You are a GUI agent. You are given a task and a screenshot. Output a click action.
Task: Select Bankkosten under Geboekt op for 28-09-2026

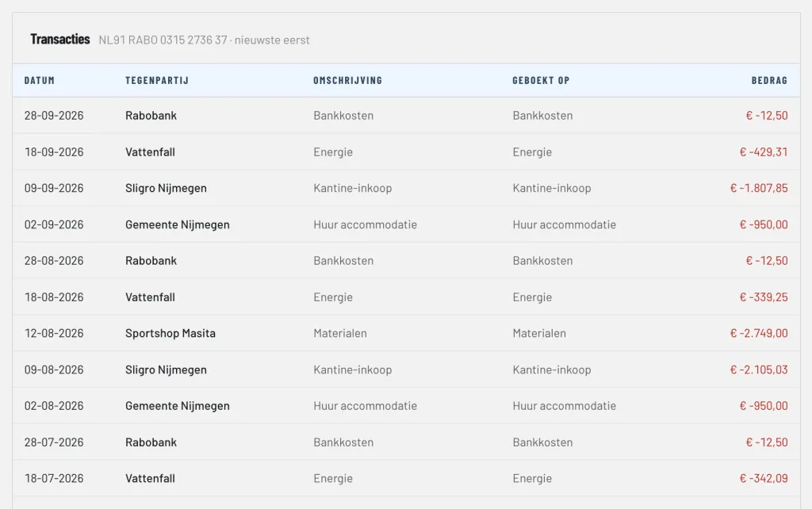tap(542, 116)
